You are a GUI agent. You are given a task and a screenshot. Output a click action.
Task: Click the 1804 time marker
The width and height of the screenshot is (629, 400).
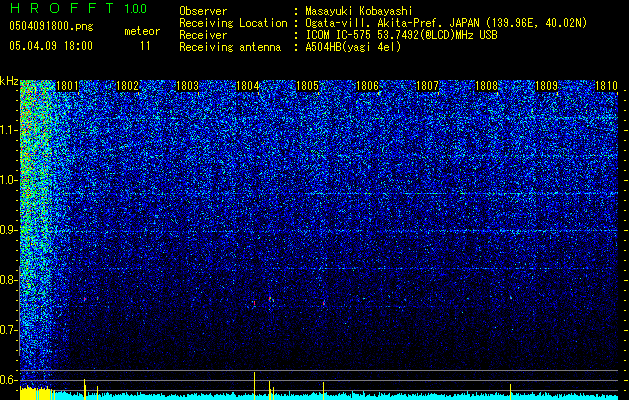click(x=248, y=86)
